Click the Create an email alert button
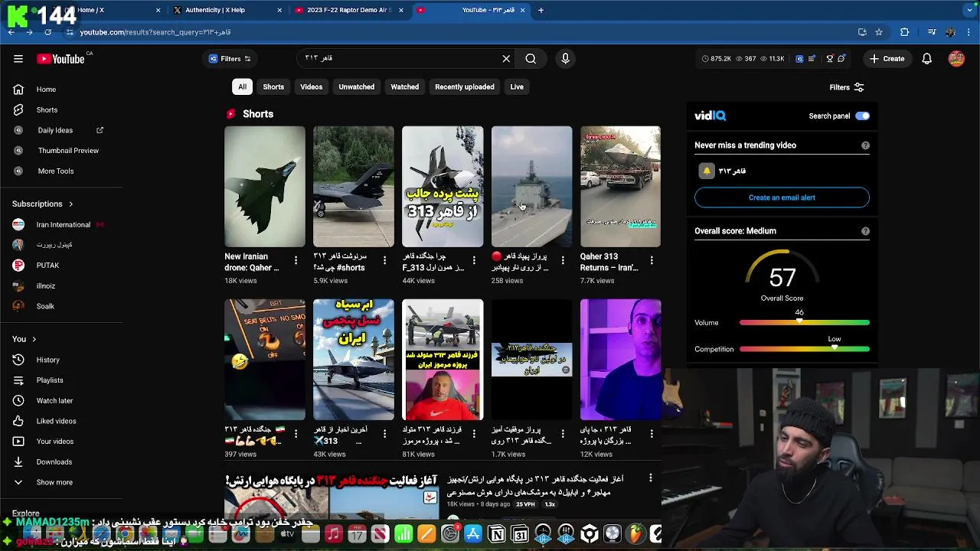This screenshot has height=551, width=980. coord(782,197)
